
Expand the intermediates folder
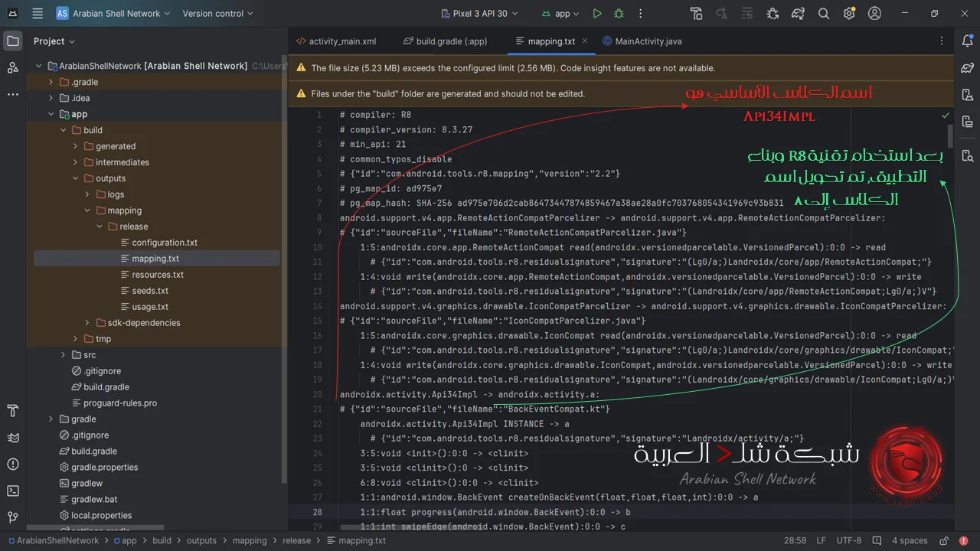76,162
